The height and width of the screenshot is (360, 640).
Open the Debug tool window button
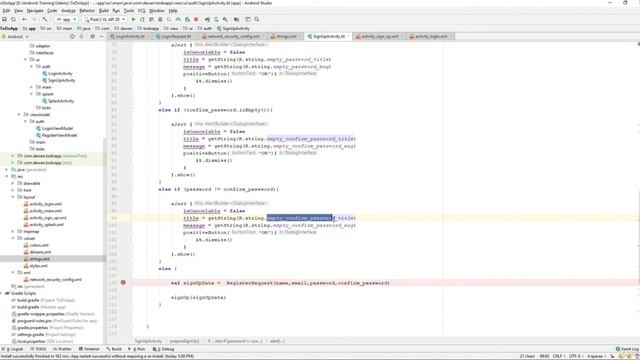[x=163, y=349]
